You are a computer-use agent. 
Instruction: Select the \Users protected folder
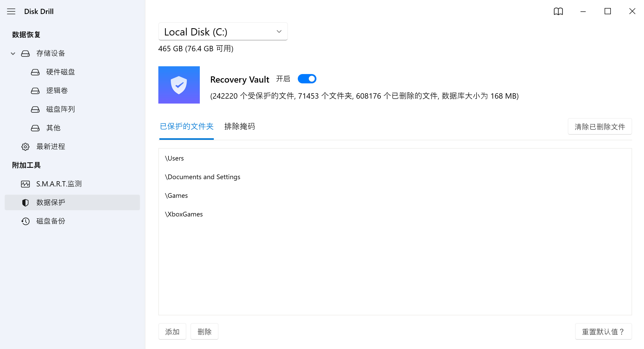[174, 158]
